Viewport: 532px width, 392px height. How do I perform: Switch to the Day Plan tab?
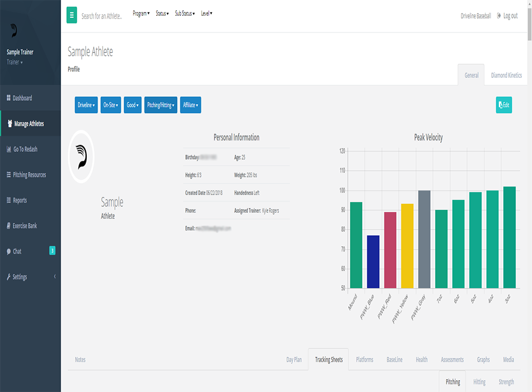click(x=294, y=360)
